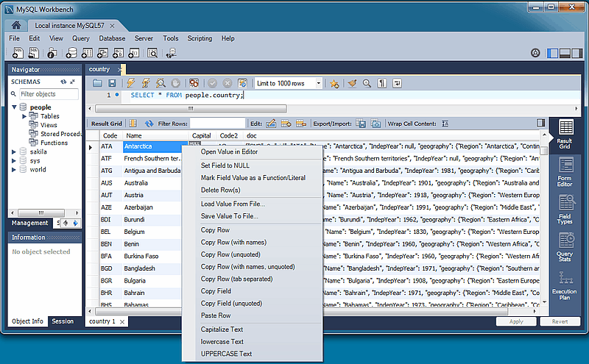Toggle the left sidebar visibility button
The height and width of the screenshot is (364, 589).
[x=551, y=53]
